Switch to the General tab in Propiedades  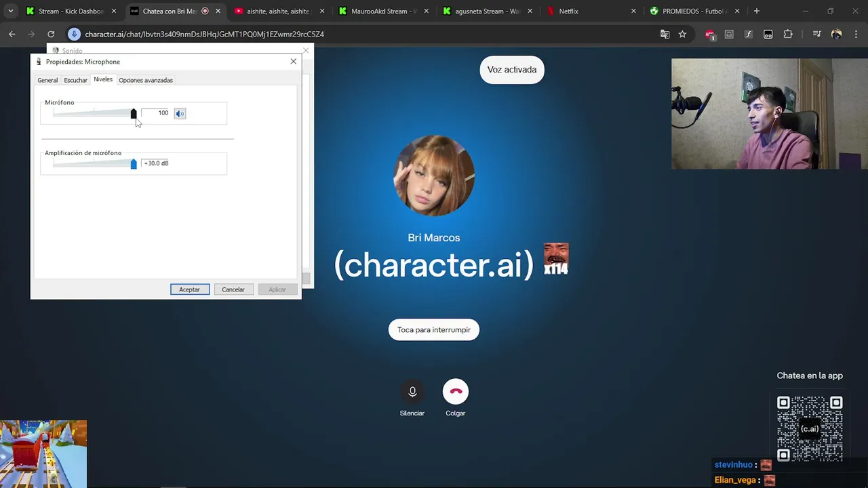click(x=47, y=80)
